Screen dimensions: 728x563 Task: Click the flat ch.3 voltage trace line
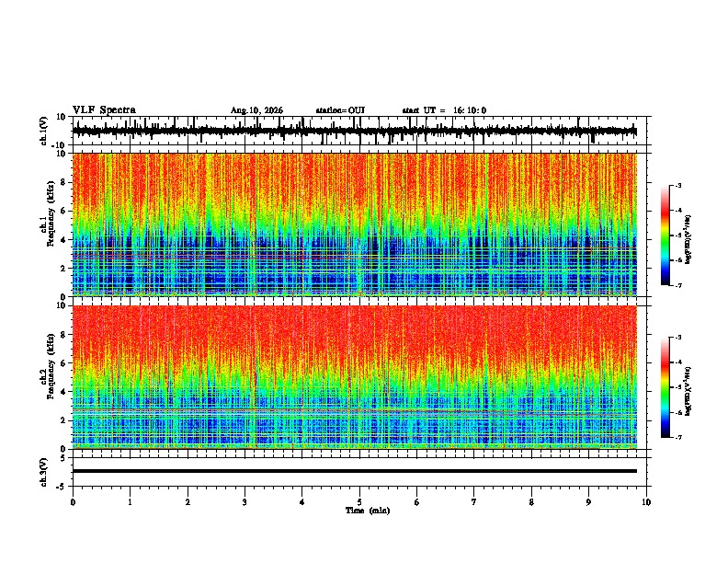354,471
